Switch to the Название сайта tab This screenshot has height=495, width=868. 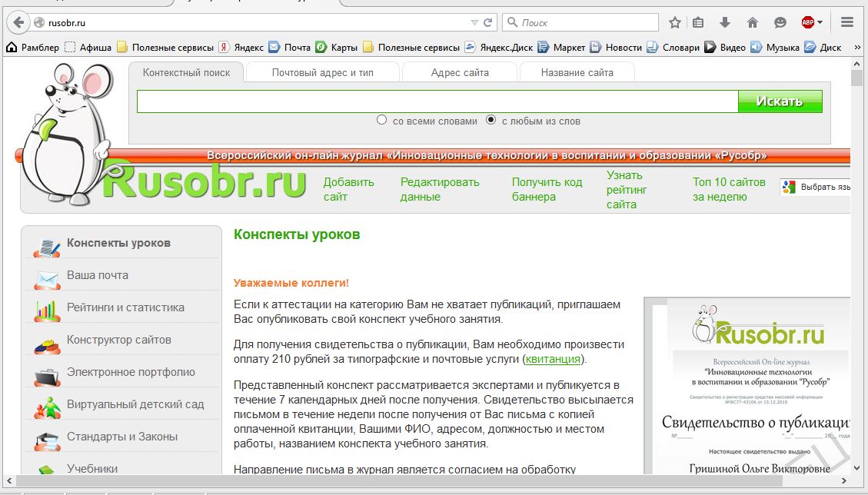pos(577,73)
